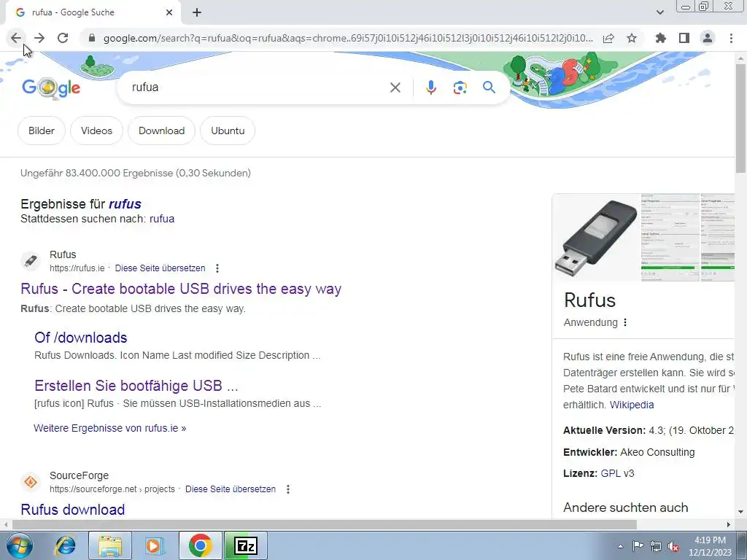
Task: Launch Internet Explorer from taskbar
Action: click(x=65, y=545)
